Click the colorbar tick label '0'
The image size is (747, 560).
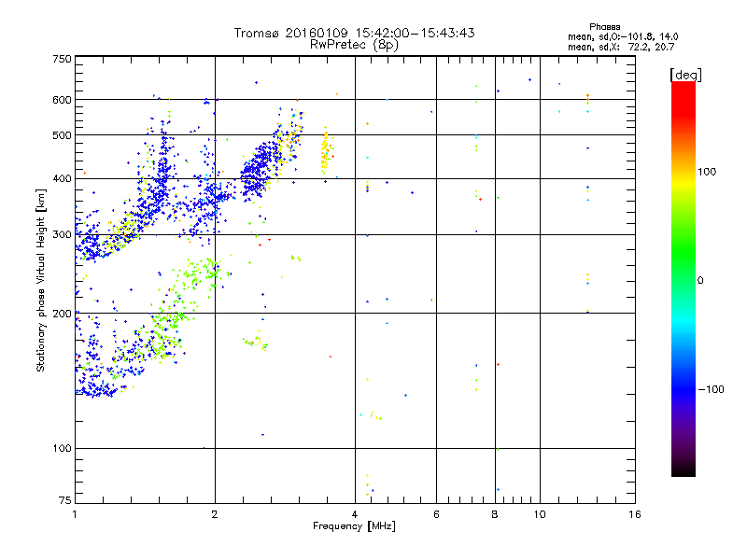[x=700, y=281]
